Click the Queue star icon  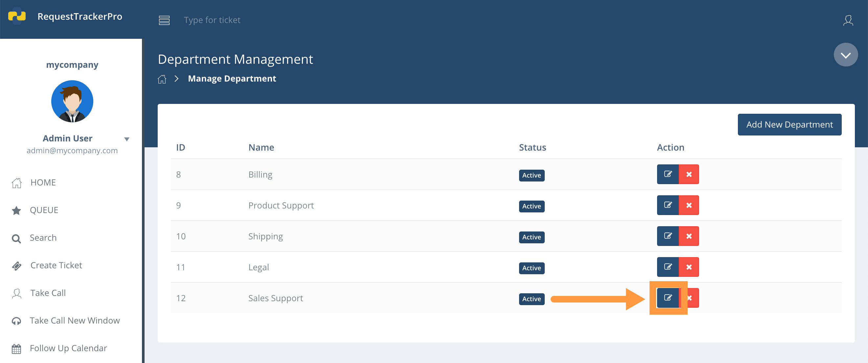[16, 210]
